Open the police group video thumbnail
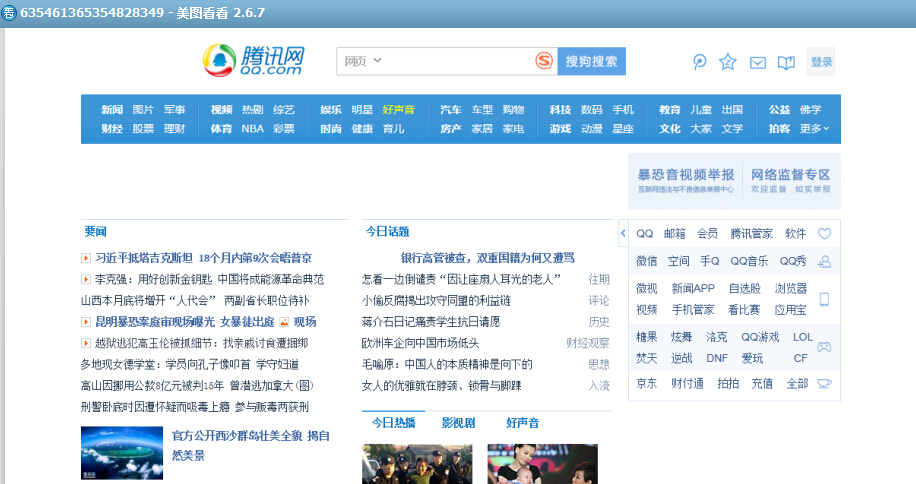 tap(417, 464)
